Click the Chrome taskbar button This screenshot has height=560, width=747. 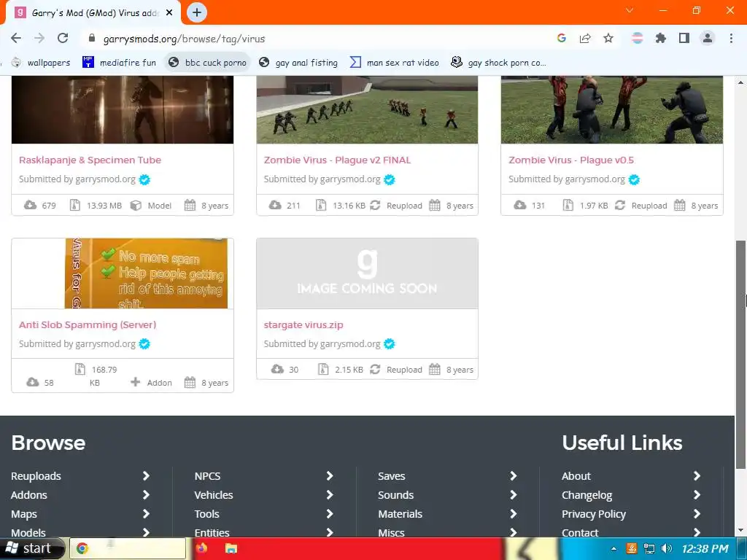(128, 548)
